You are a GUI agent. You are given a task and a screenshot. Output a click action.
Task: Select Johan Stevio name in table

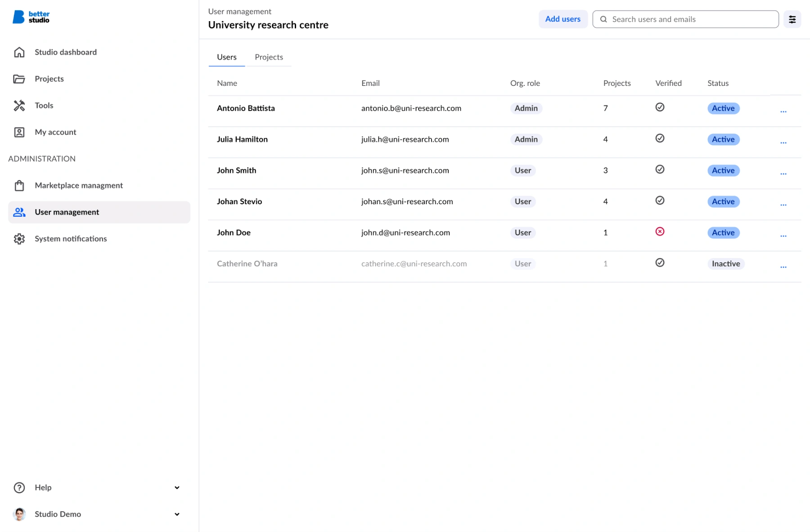(x=239, y=201)
